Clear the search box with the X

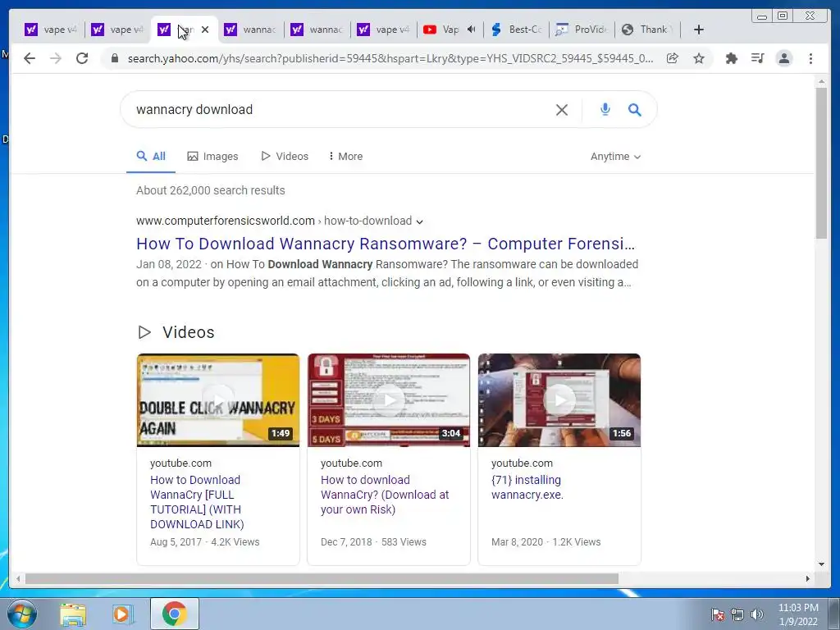561,110
